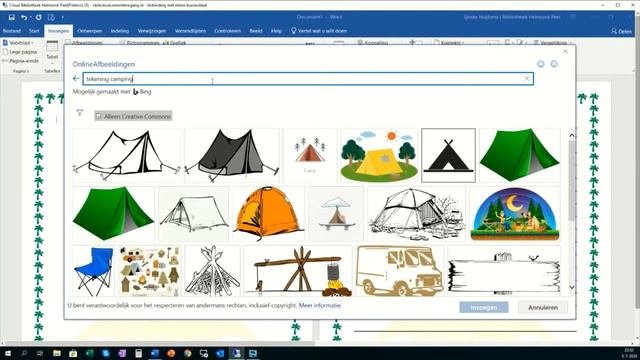
Task: Open the Verwijzingen tab
Action: point(151,31)
